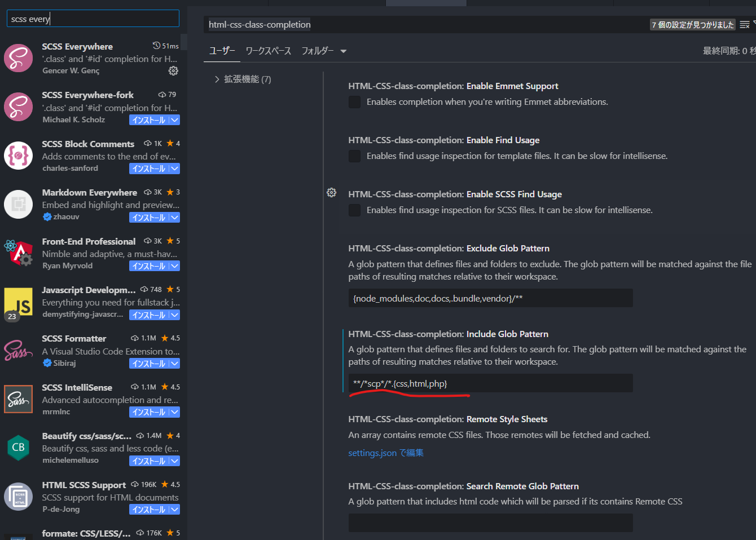The height and width of the screenshot is (540, 756).
Task: Install SCSS Everywhere-fork extension
Action: [x=149, y=120]
